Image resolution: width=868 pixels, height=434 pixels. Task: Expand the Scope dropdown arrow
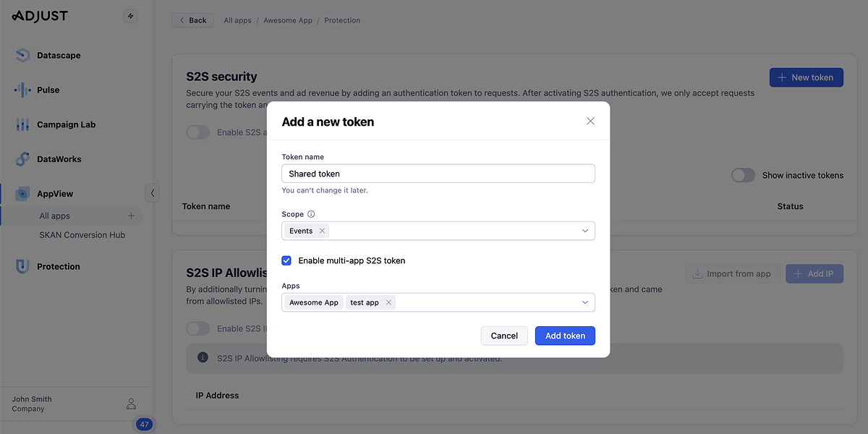585,231
